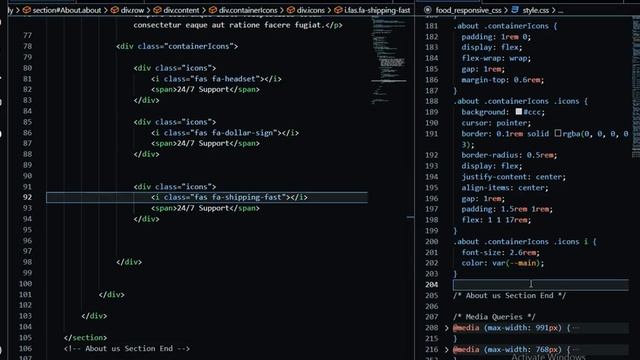This screenshot has width=640, height=360.
Task: Open food_responsive_css folder in right breadcrumb
Action: [469, 10]
